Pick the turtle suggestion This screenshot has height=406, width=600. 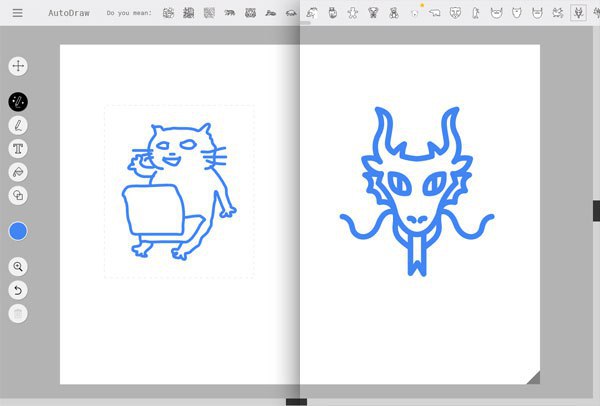(x=291, y=13)
